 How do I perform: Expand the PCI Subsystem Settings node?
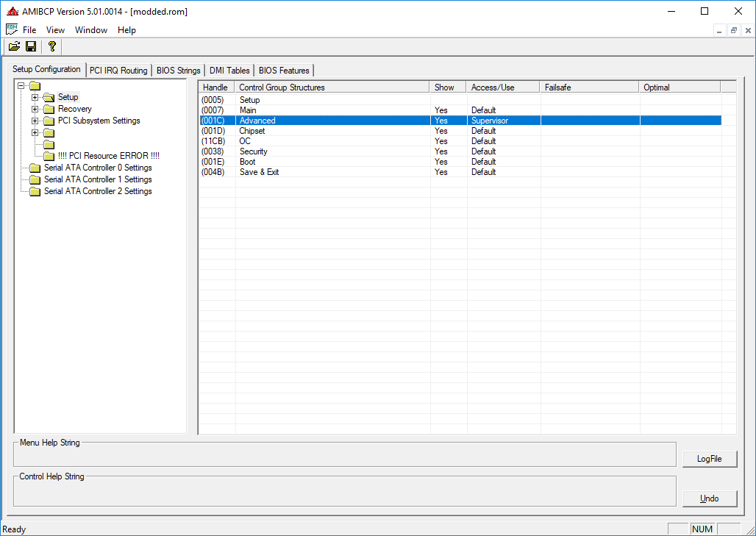[x=35, y=121]
